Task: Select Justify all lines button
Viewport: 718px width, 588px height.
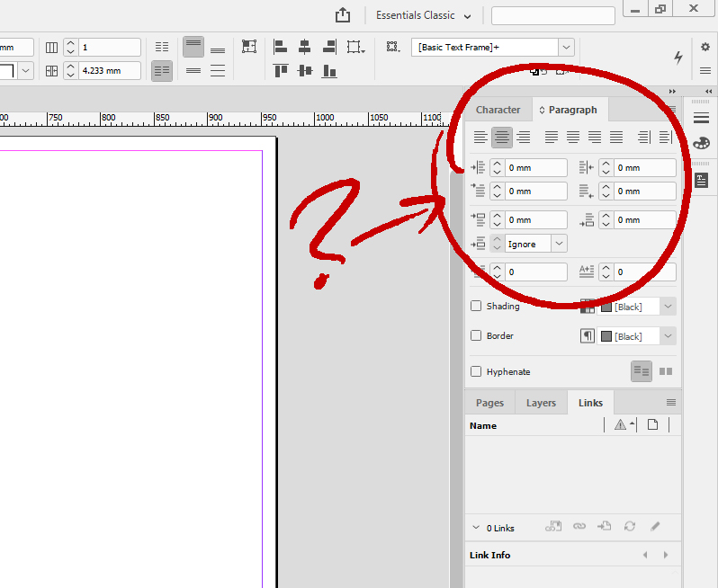Action: 616,137
